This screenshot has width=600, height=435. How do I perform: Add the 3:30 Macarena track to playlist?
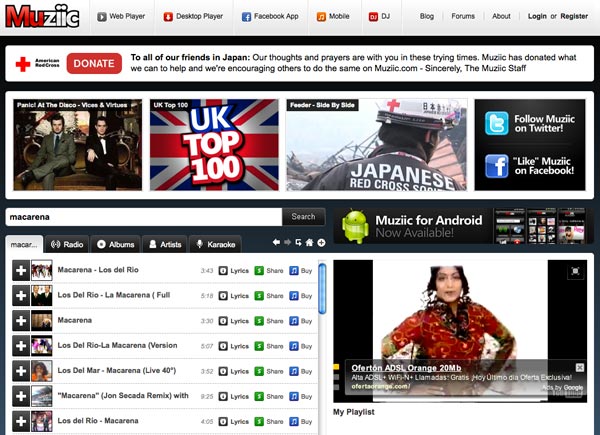coord(21,321)
